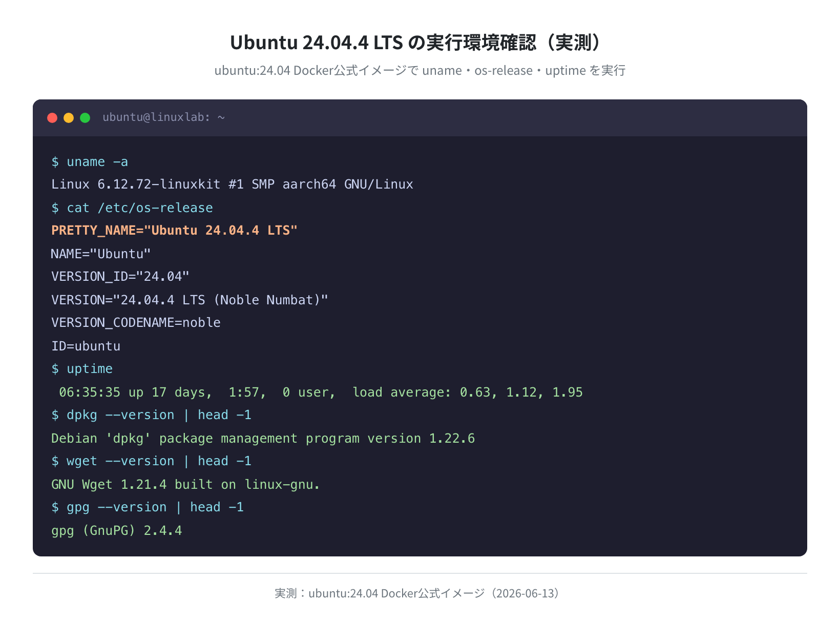The width and height of the screenshot is (840, 622).
Task: Click the yellow minimize dot in terminal header
Action: click(69, 118)
